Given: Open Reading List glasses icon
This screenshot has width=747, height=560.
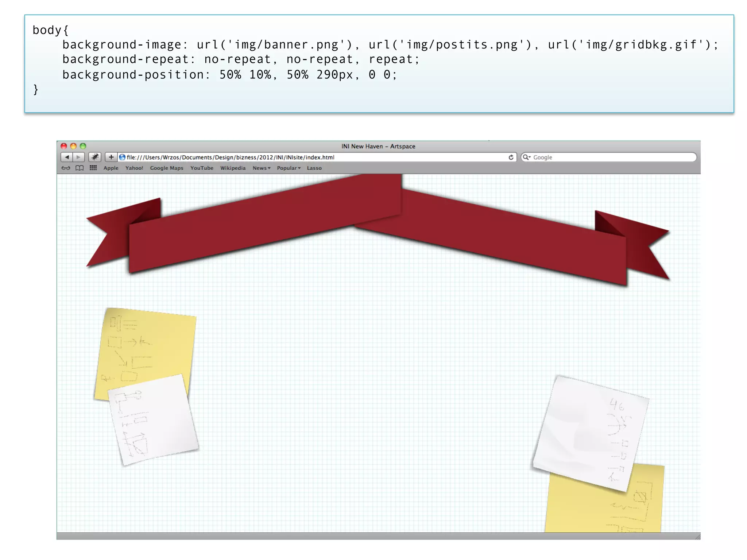Looking at the screenshot, I should click(66, 168).
